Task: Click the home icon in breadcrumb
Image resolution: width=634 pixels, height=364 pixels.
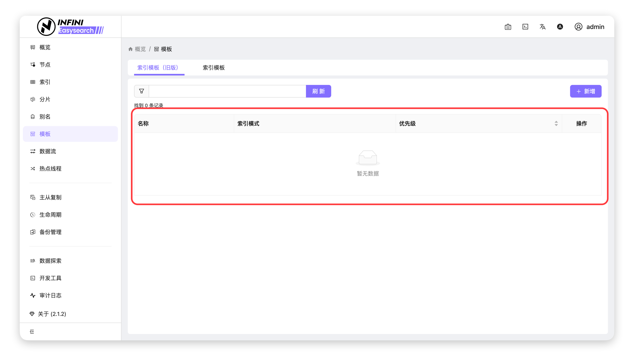Action: (130, 49)
